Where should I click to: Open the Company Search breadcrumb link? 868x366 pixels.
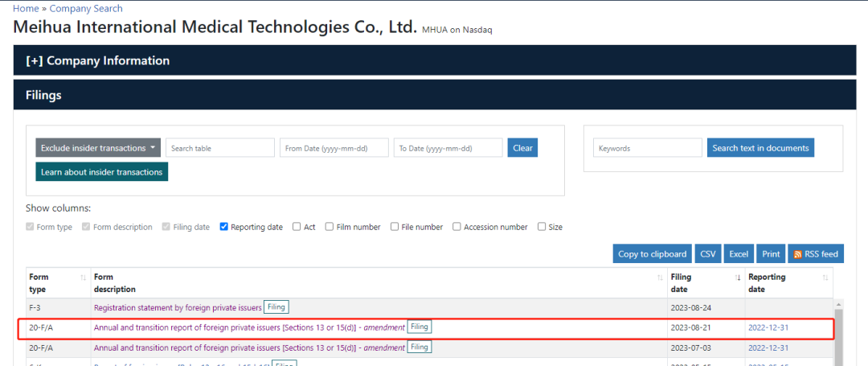coord(86,8)
